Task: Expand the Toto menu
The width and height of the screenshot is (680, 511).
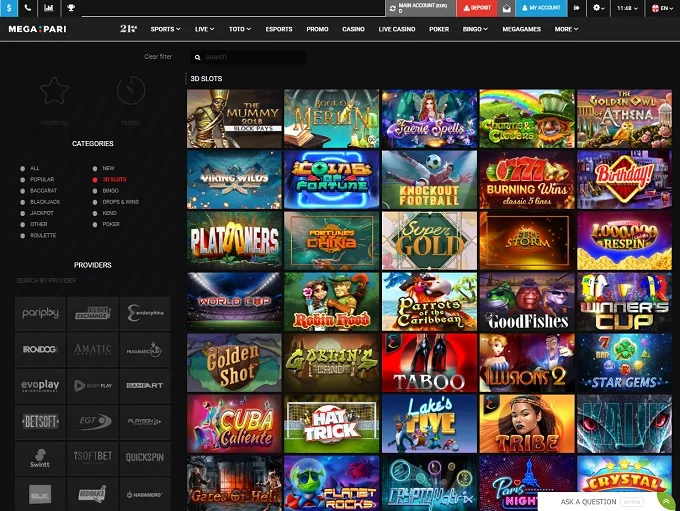Action: coord(240,29)
